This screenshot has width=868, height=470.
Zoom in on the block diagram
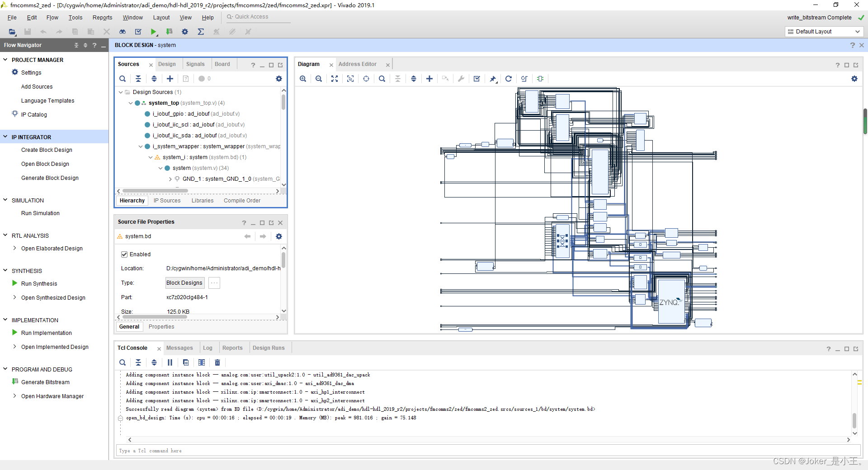[303, 79]
